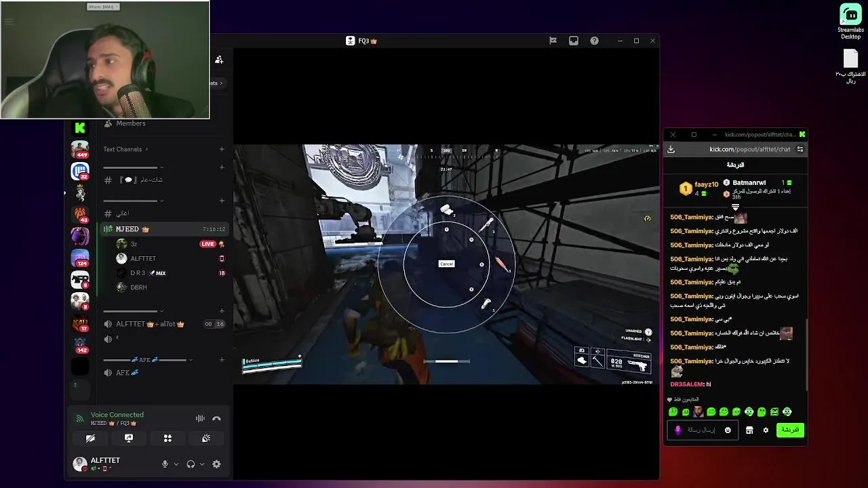Select the first green emote in row

(x=673, y=411)
